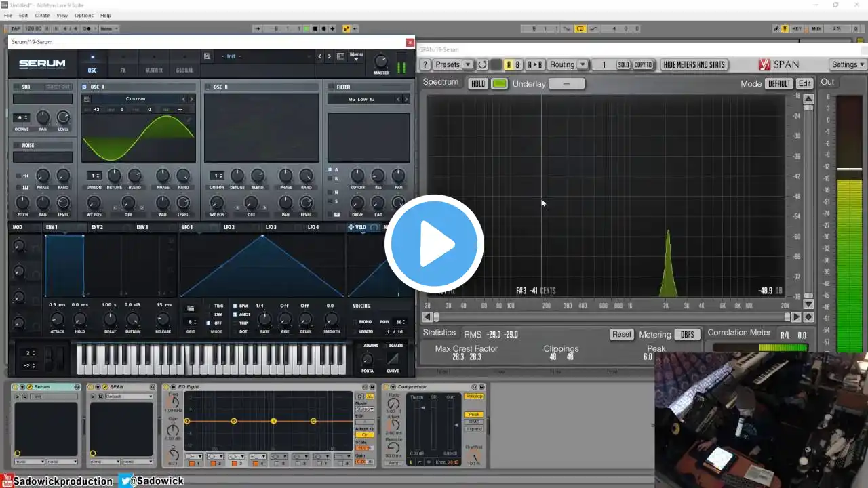This screenshot has height=488, width=868.
Task: Click HIDE METERS AND STATS button
Action: point(694,65)
